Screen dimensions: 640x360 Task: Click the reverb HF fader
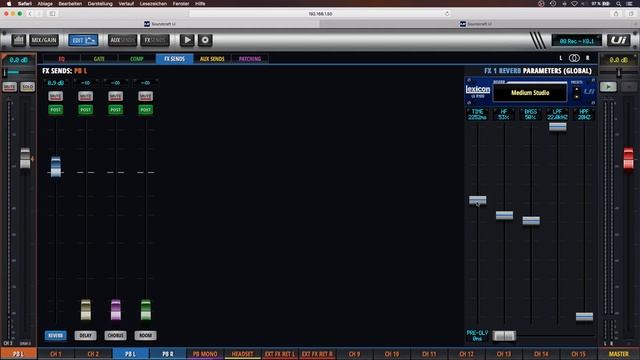(504, 215)
